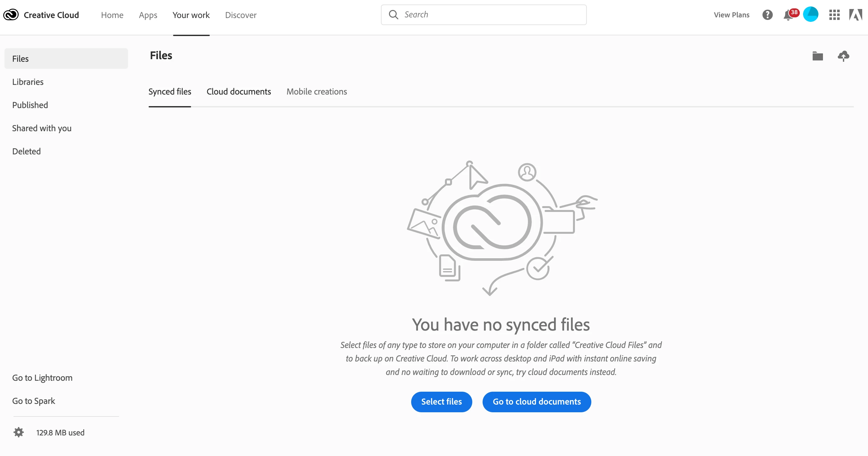Open the blue profile avatar
The height and width of the screenshot is (456, 868).
(810, 14)
